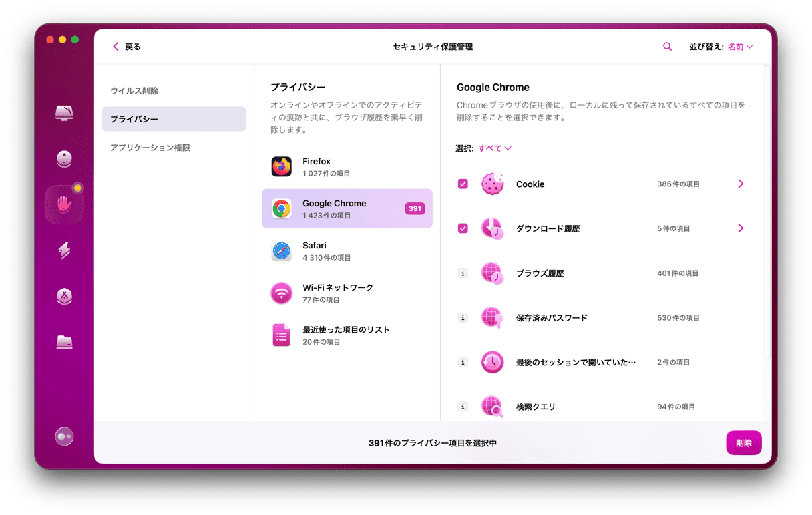Click the セキュリティ保護管理 window title
Image resolution: width=812 pixels, height=515 pixels.
click(433, 47)
